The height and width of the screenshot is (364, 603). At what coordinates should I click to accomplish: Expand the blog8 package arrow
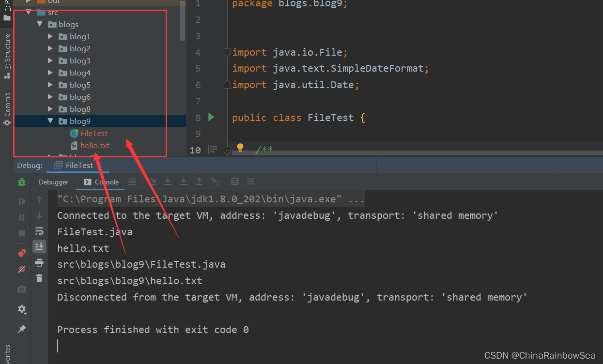click(50, 109)
